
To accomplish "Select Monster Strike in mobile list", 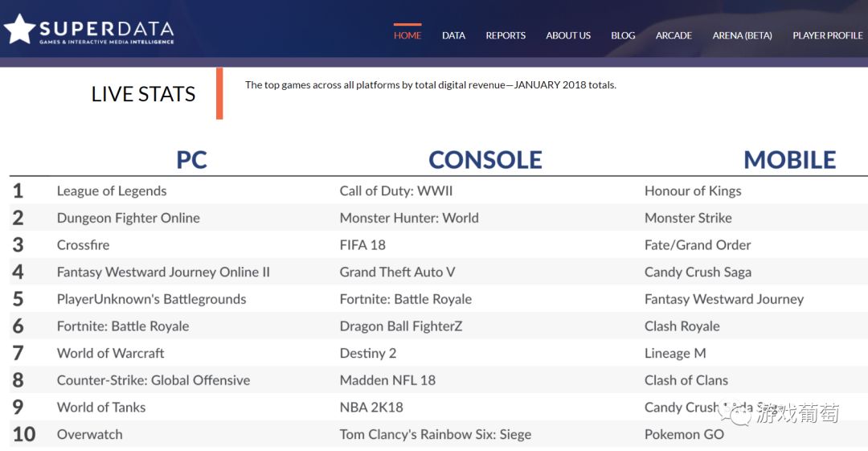I will 688,219.
